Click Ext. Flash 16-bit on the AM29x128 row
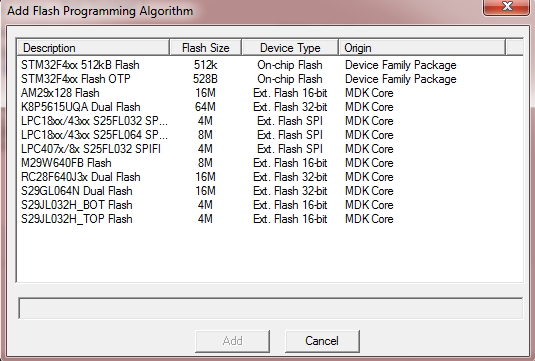This screenshot has width=535, height=361. click(290, 93)
